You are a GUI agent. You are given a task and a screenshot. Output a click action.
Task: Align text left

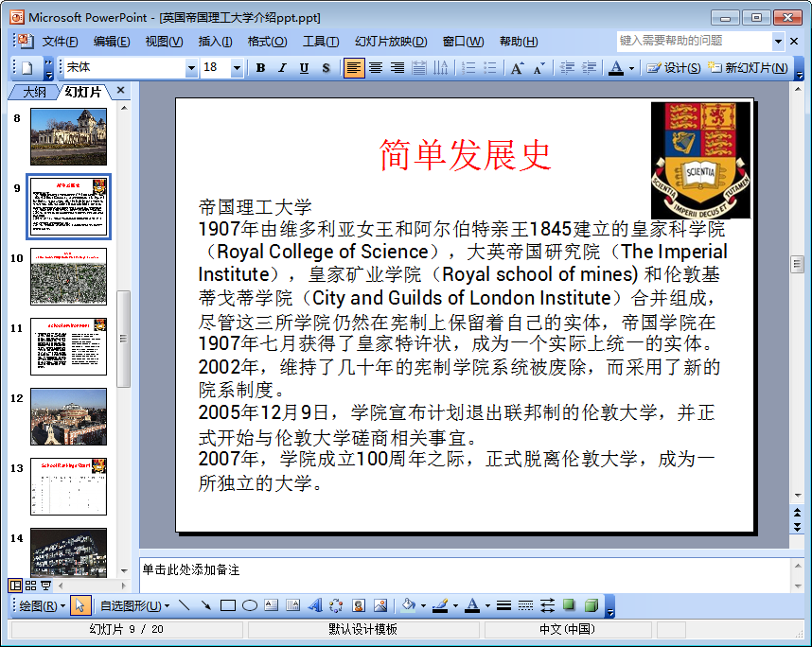point(354,68)
